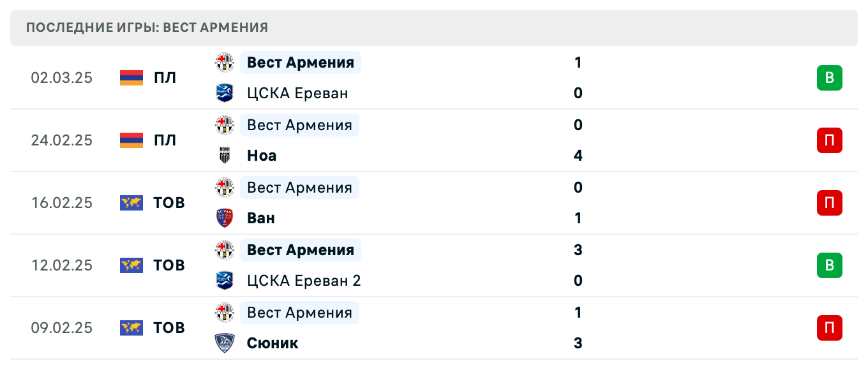Click the Вест Армения club crest in the top row
This screenshot has height=370, width=868.
225,63
